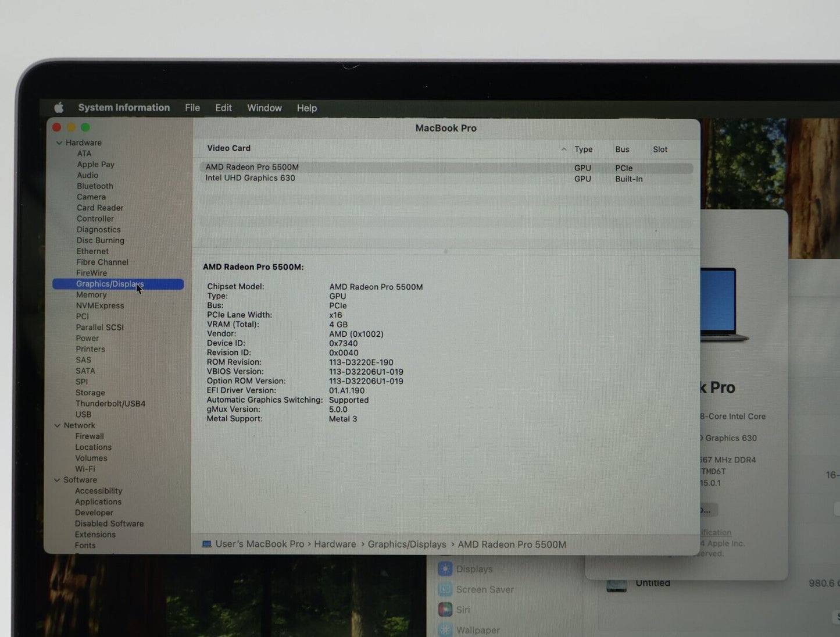Open the Help menu
The width and height of the screenshot is (840, 637).
(307, 108)
